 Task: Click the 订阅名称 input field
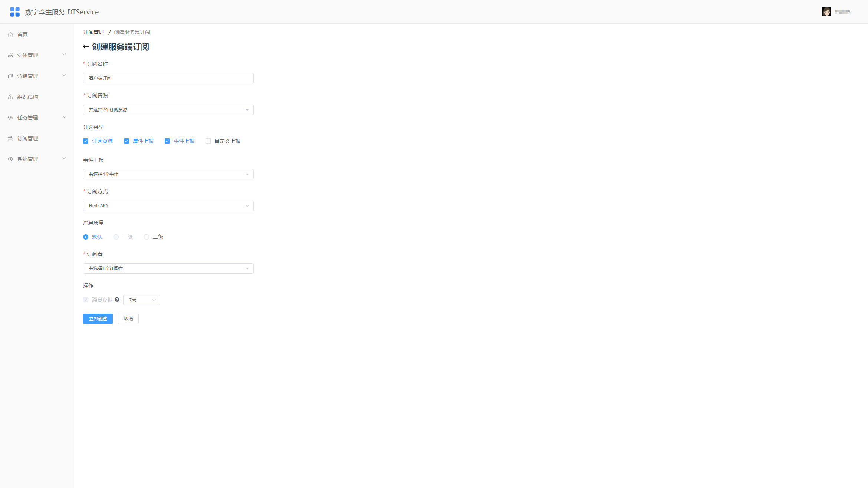click(x=168, y=78)
